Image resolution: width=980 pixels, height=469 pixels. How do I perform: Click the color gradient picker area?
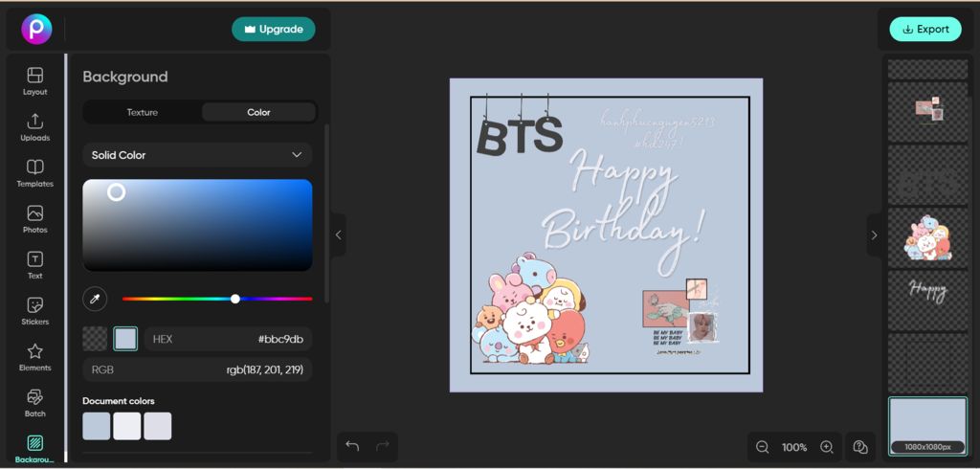[x=197, y=225]
